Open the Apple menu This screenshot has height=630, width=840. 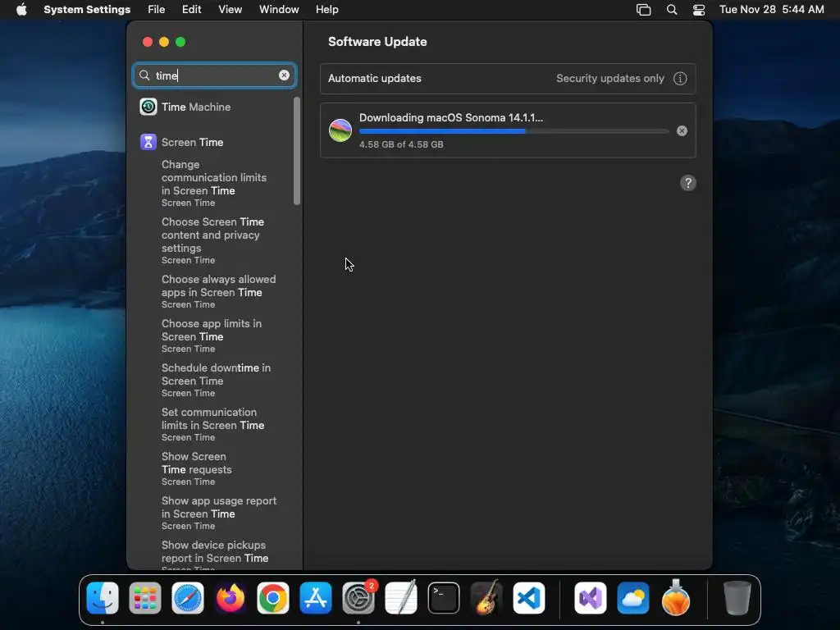point(21,10)
